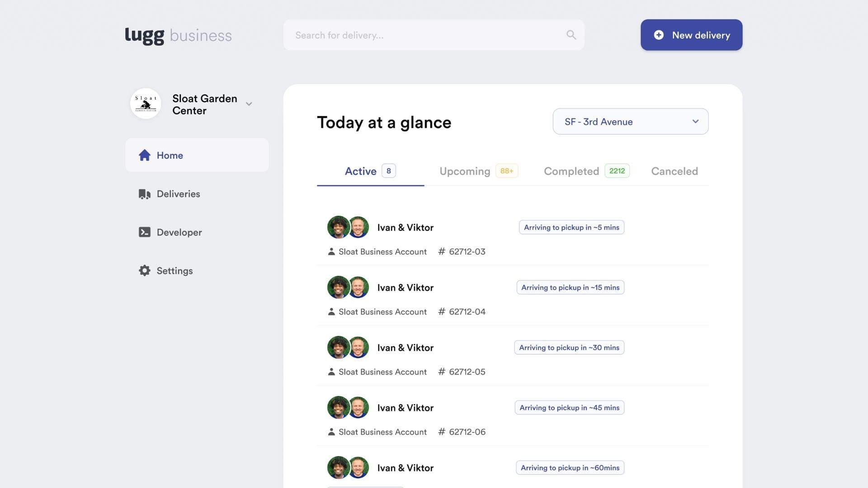The height and width of the screenshot is (488, 868).
Task: Click the Home house icon in sidebar
Action: [x=144, y=155]
